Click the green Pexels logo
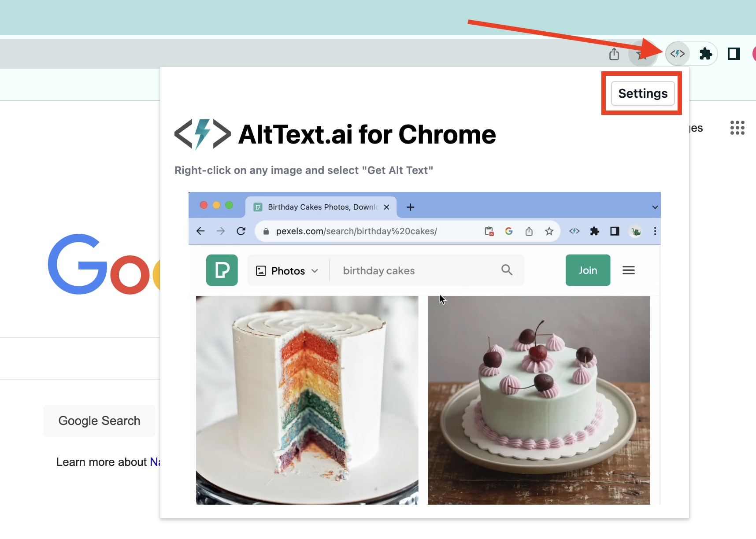The width and height of the screenshot is (756, 539). [x=222, y=270]
